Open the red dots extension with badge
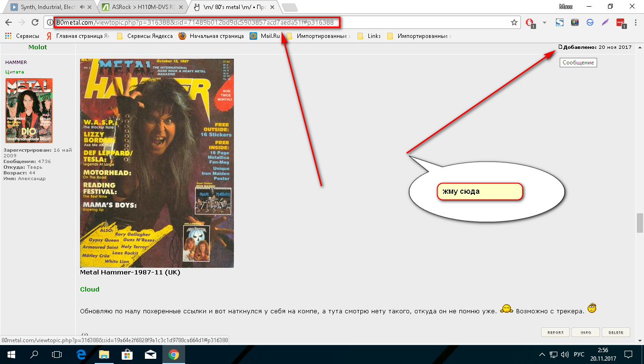 tap(621, 22)
